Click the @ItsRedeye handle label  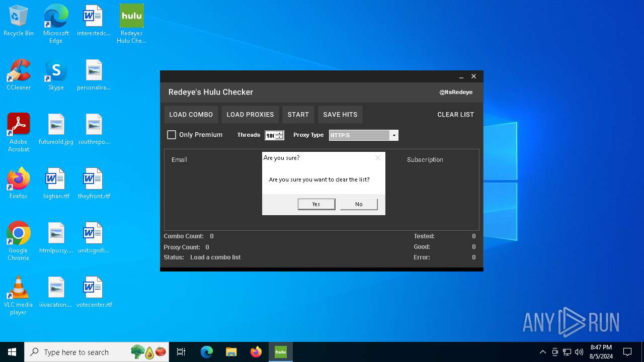pos(456,93)
